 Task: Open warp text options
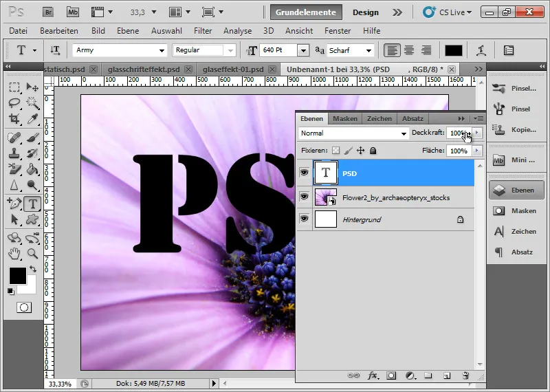click(x=481, y=50)
